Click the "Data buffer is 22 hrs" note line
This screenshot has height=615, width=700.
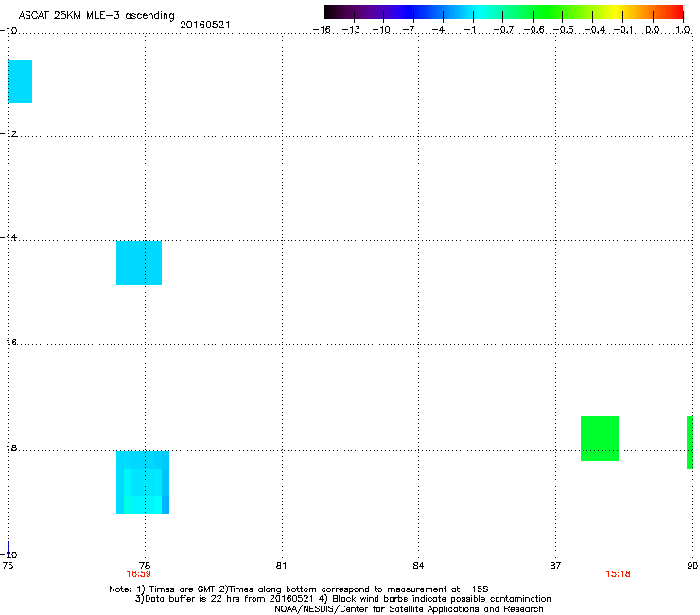pos(342,599)
